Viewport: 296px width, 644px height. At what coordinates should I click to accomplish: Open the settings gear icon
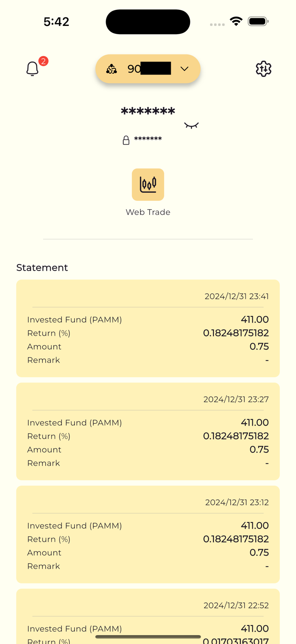pyautogui.click(x=264, y=69)
